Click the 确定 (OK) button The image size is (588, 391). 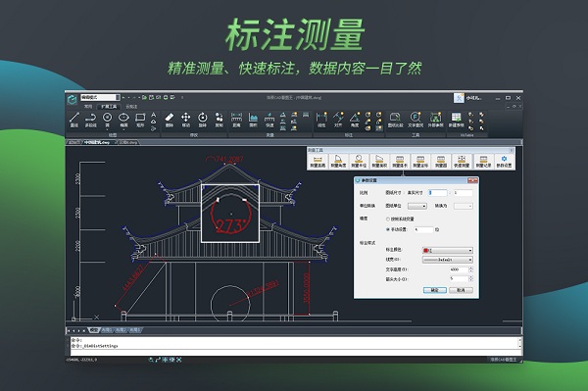click(434, 290)
